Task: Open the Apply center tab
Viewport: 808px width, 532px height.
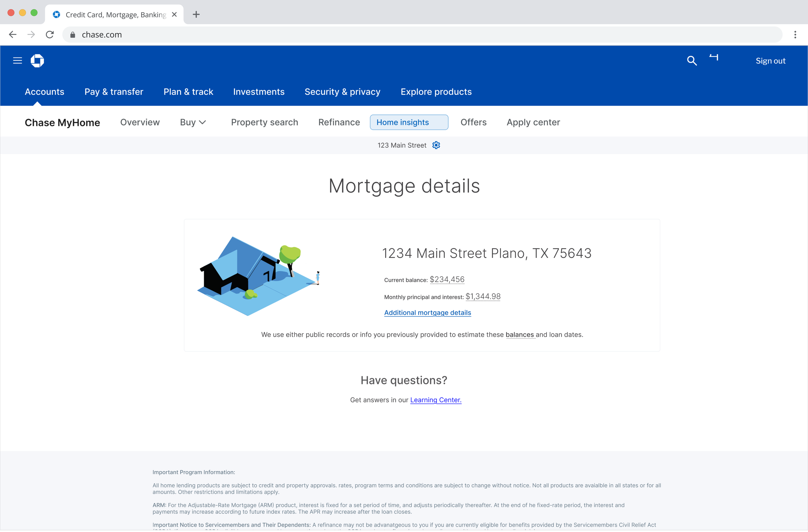Action: coord(533,122)
